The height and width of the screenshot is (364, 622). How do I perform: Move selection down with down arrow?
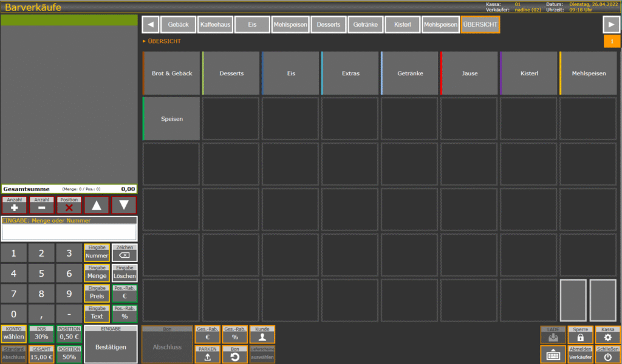[124, 205]
